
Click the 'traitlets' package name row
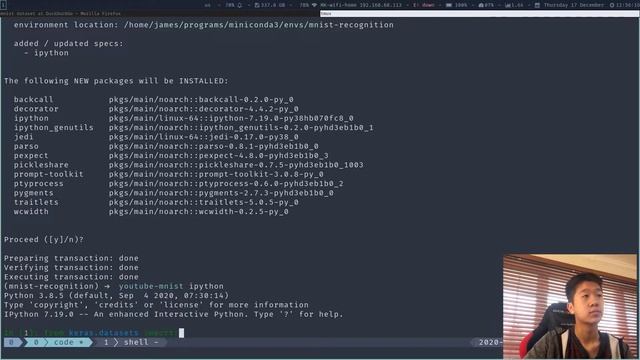coord(36,202)
